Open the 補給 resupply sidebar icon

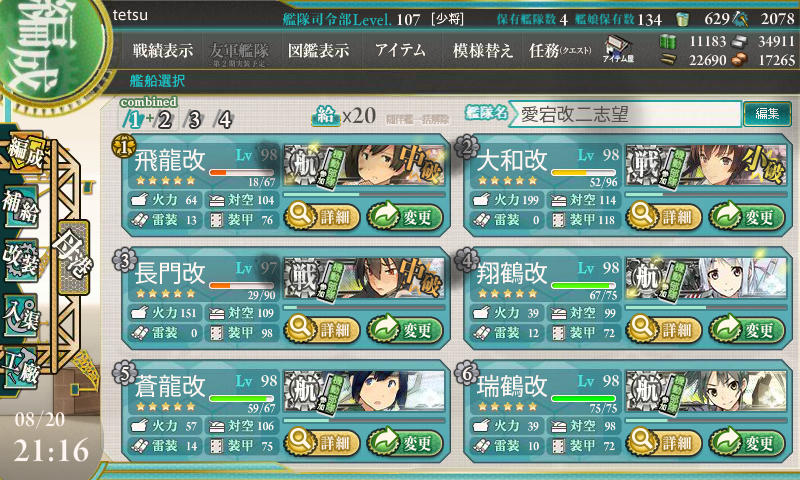(x=20, y=207)
